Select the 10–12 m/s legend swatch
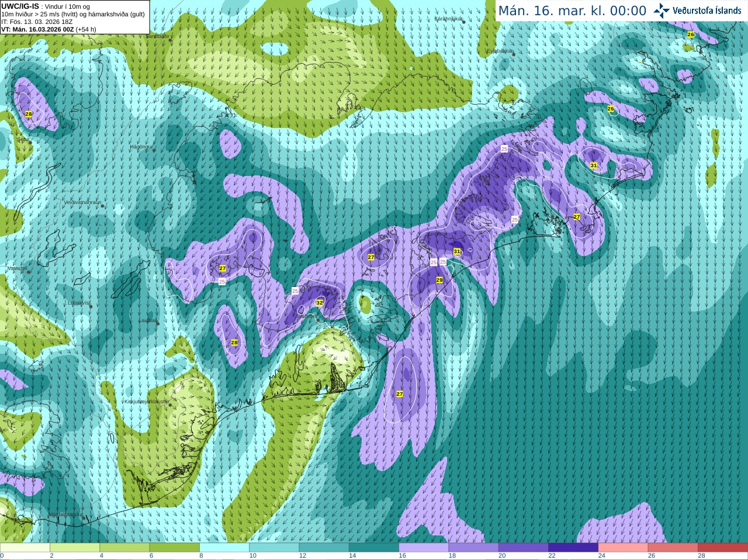This screenshot has width=748, height=560. pyautogui.click(x=275, y=548)
